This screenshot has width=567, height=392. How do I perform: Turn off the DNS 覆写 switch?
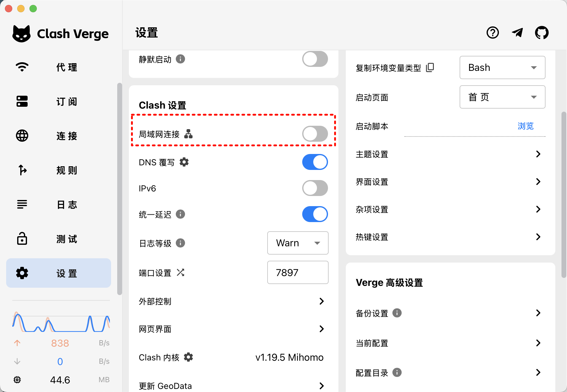coord(315,162)
